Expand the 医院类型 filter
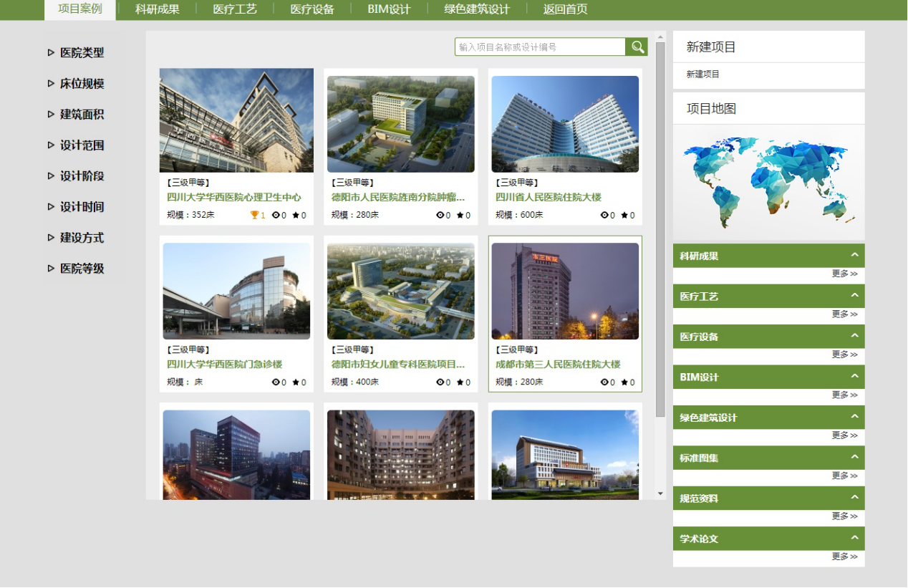The height and width of the screenshot is (588, 908). (x=51, y=52)
